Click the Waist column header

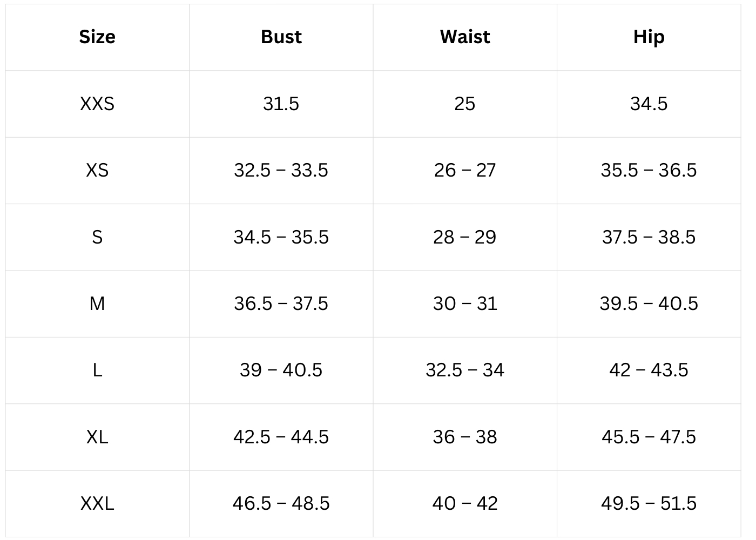point(465,37)
